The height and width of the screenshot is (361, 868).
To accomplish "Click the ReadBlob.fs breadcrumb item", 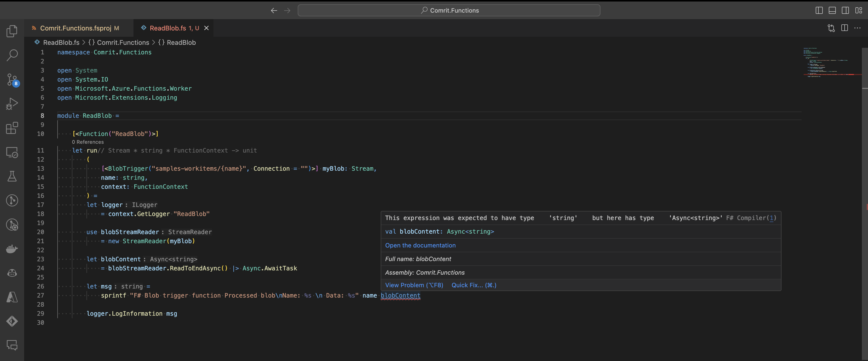I will point(61,43).
